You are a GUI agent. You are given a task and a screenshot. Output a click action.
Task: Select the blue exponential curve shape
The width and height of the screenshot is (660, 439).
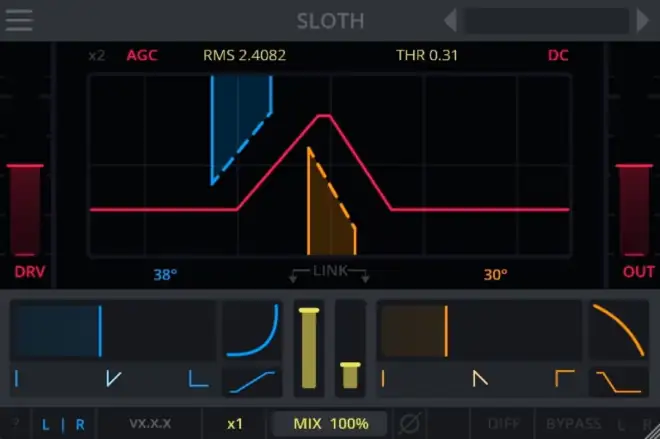(x=253, y=331)
